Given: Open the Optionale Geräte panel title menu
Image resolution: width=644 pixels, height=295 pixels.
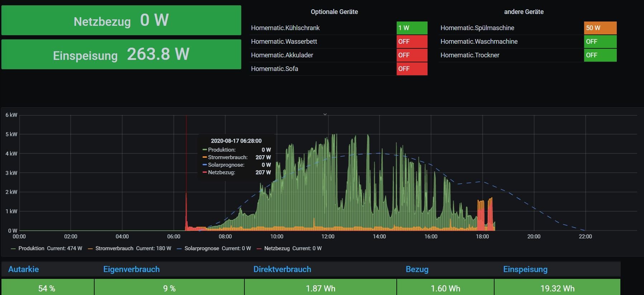Looking at the screenshot, I should pyautogui.click(x=334, y=12).
